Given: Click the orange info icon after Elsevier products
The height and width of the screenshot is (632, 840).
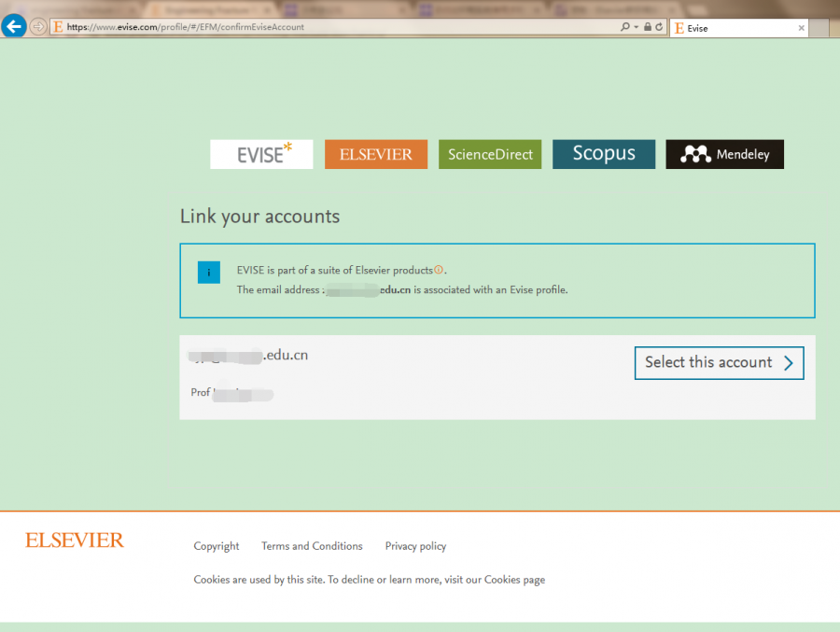Looking at the screenshot, I should click(x=439, y=270).
